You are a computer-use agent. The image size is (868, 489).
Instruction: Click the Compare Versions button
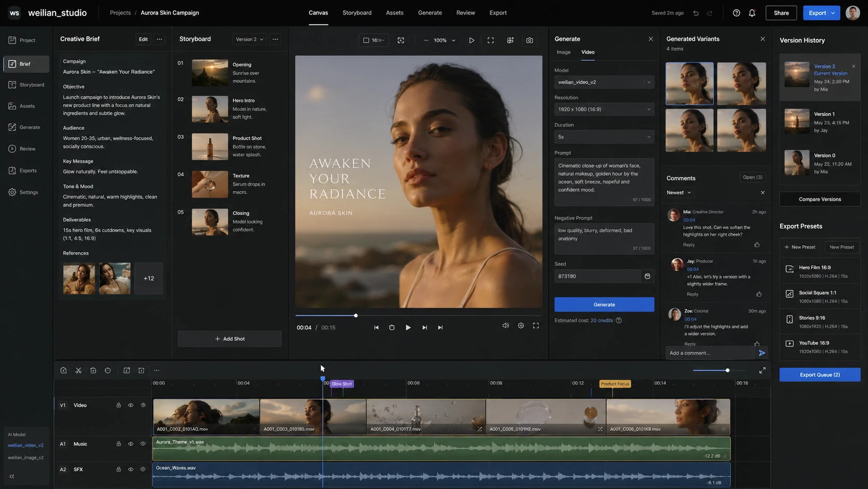(x=820, y=200)
